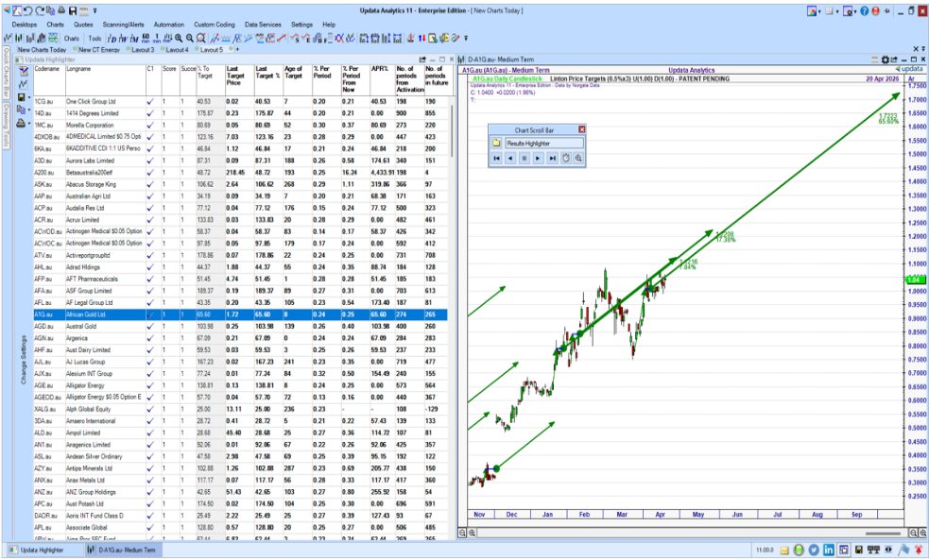Select the 60 min timeframe icon
Viewport: 929px width, 560px height.
pyautogui.click(x=146, y=39)
